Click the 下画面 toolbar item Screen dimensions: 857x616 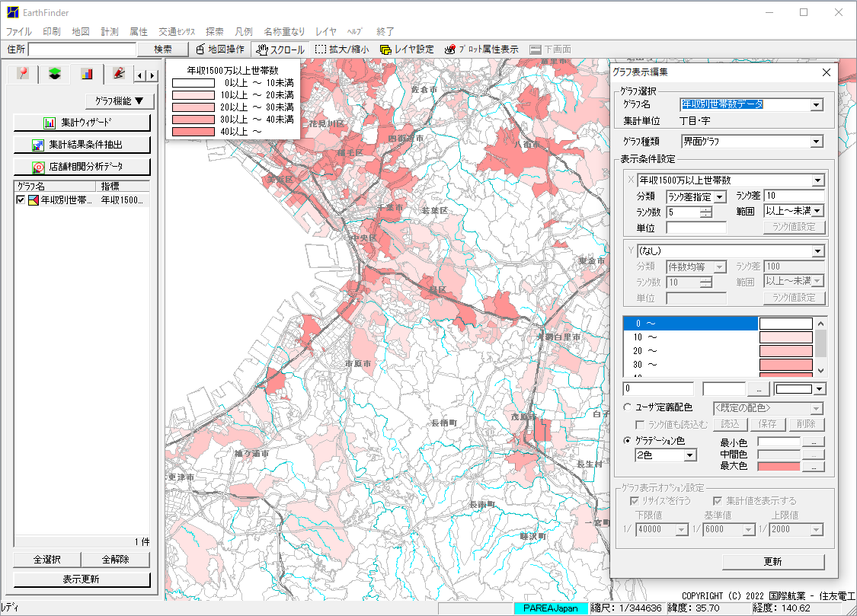coord(551,49)
